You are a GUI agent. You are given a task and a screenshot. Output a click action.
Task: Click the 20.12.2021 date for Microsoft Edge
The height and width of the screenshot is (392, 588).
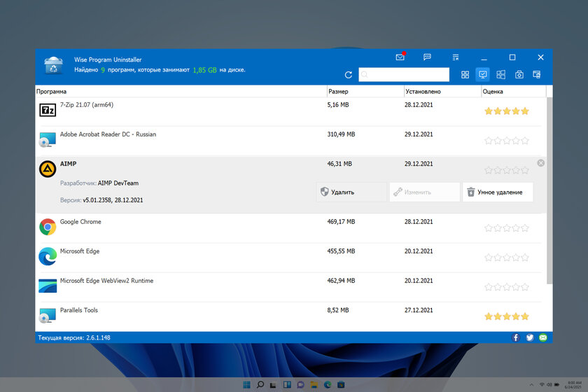click(419, 251)
